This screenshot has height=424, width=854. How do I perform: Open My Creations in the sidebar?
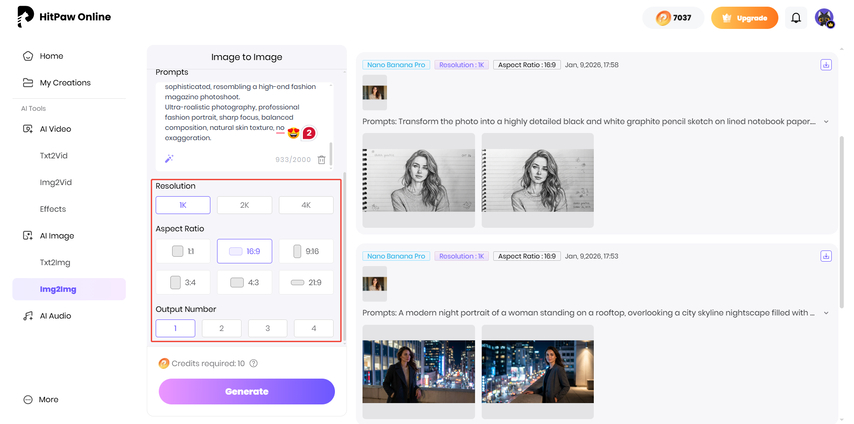(65, 83)
